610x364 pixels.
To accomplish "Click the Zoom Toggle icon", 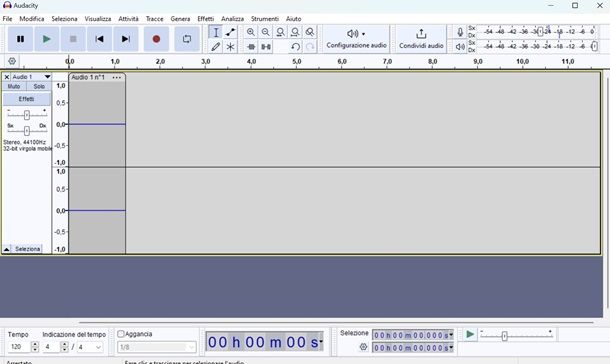I will (310, 32).
